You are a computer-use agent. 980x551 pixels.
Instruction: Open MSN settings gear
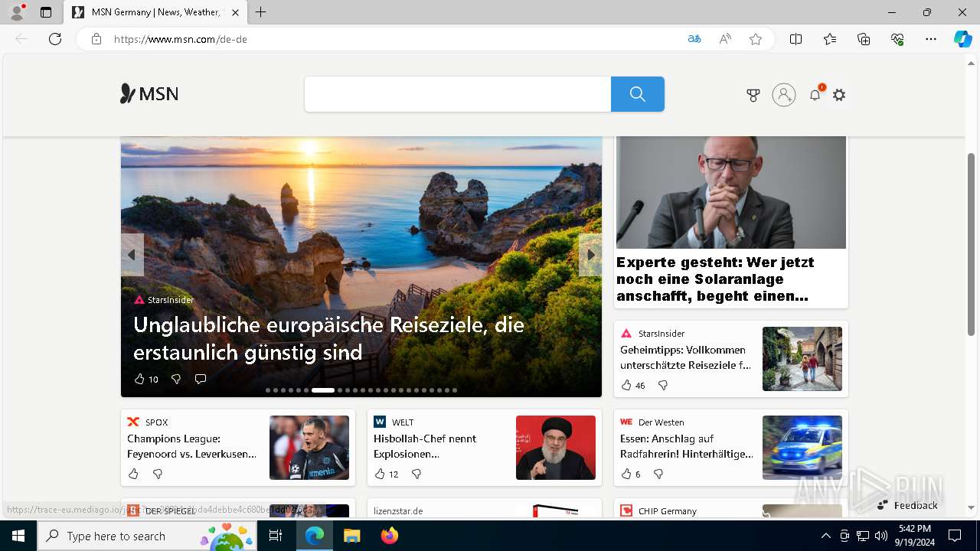point(839,95)
